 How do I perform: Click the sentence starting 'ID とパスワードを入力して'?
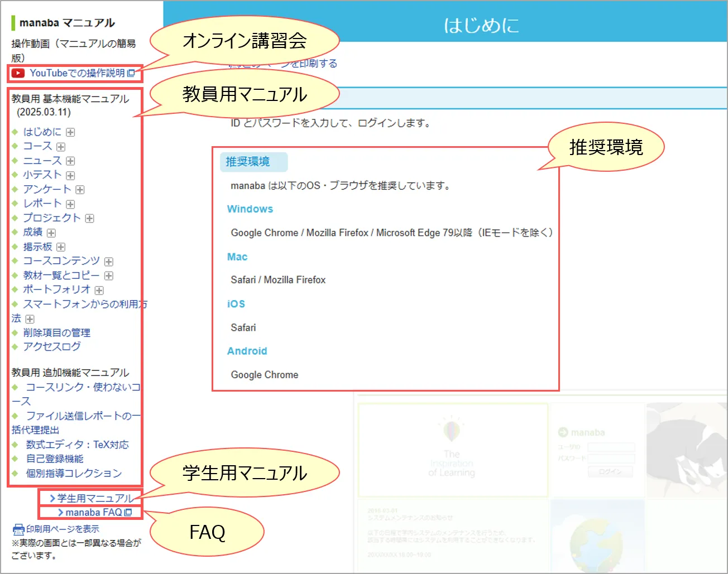(x=331, y=123)
